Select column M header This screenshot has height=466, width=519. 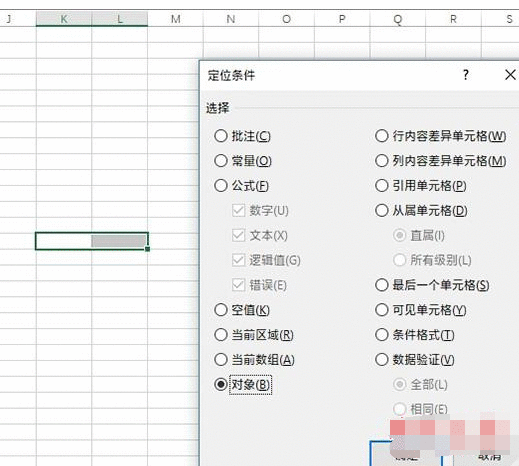tap(175, 19)
